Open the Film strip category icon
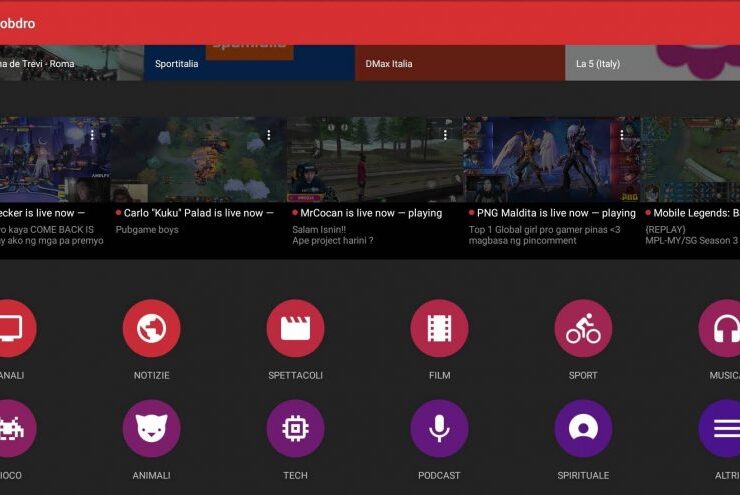Viewport: 740px width, 495px height. [x=439, y=328]
